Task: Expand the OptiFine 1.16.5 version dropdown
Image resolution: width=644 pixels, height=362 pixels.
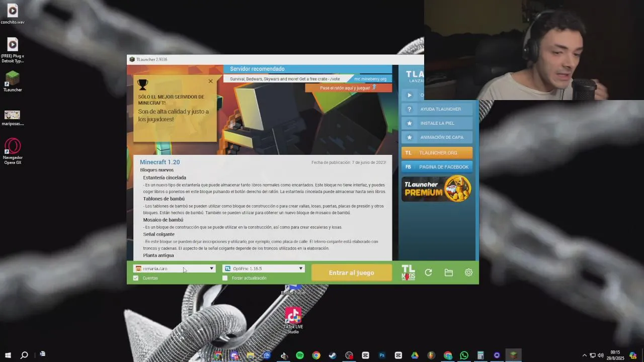Action: point(264,268)
